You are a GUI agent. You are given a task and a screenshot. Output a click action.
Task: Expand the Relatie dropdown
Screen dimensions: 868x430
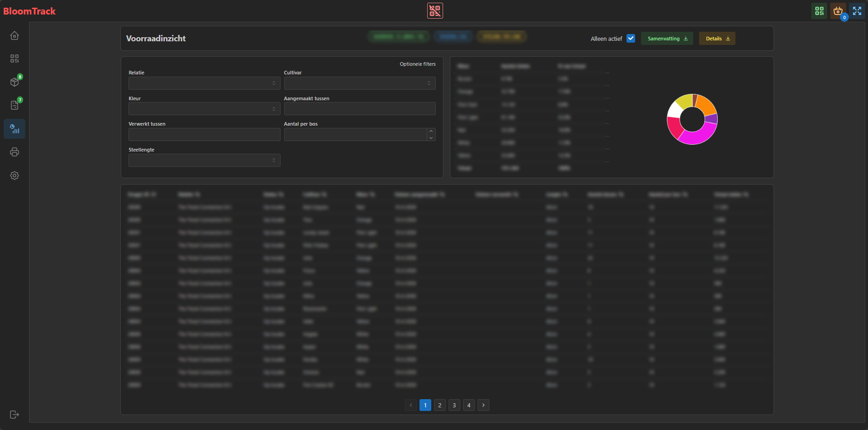[x=204, y=83]
